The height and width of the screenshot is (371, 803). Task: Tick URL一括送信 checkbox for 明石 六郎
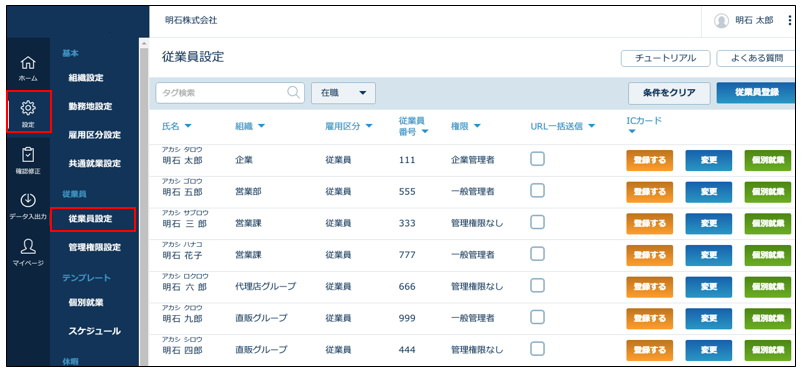coord(537,285)
